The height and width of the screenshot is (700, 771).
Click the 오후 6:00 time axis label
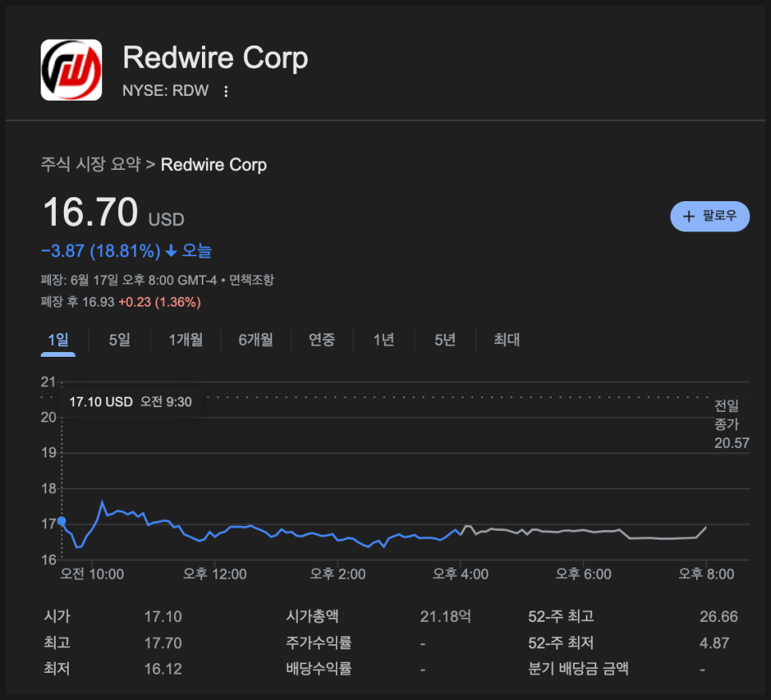(583, 574)
